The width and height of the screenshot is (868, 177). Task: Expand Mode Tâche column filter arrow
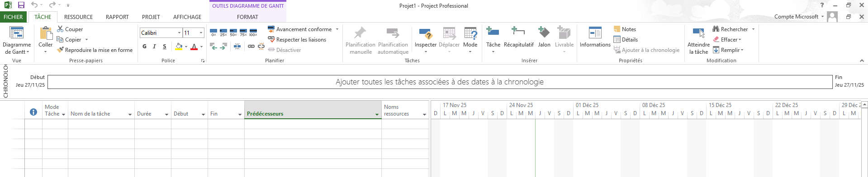pos(63,114)
